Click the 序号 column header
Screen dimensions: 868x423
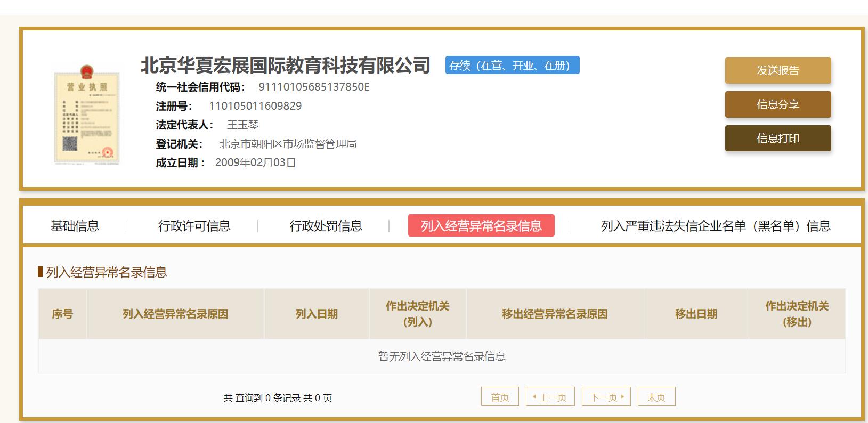(x=62, y=314)
